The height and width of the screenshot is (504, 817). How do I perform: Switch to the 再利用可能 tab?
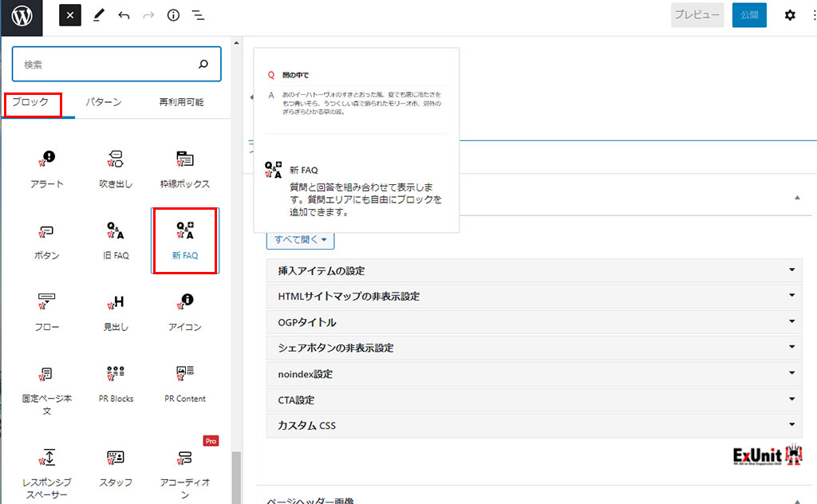tap(181, 102)
